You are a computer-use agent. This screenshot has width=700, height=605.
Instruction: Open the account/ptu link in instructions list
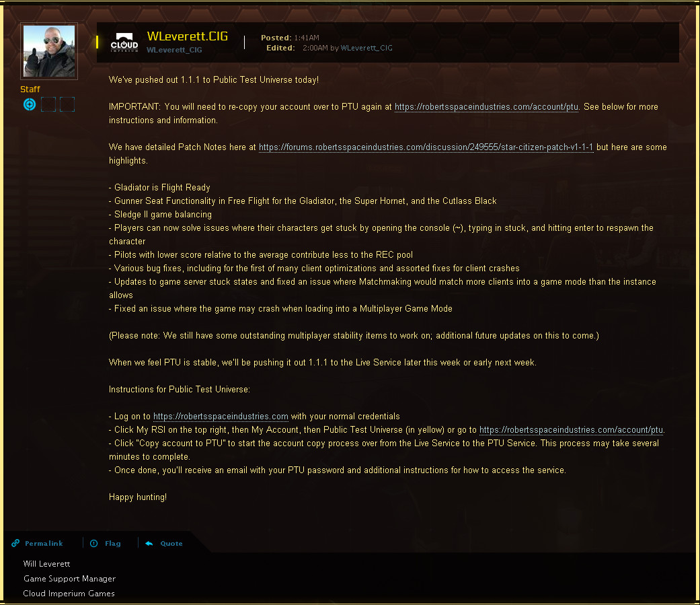point(571,430)
